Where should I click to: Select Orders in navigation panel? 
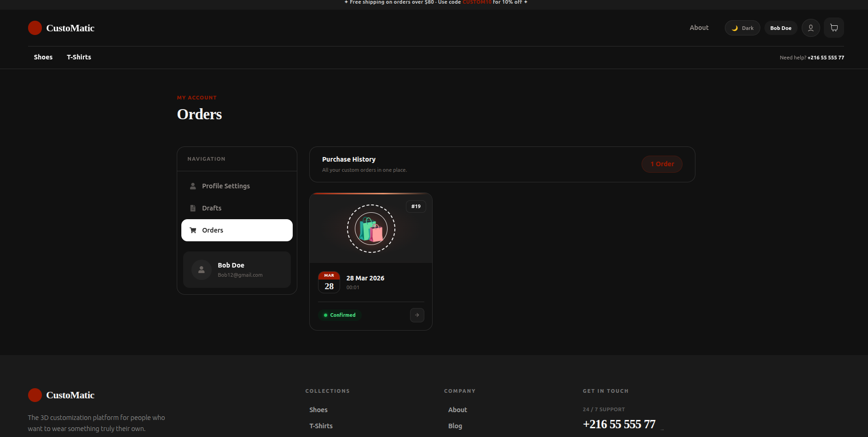pyautogui.click(x=237, y=230)
